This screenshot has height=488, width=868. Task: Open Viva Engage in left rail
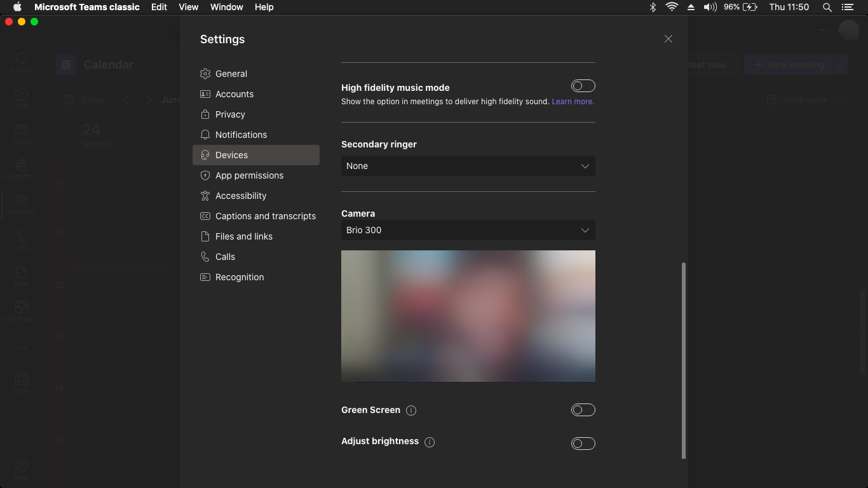(22, 311)
